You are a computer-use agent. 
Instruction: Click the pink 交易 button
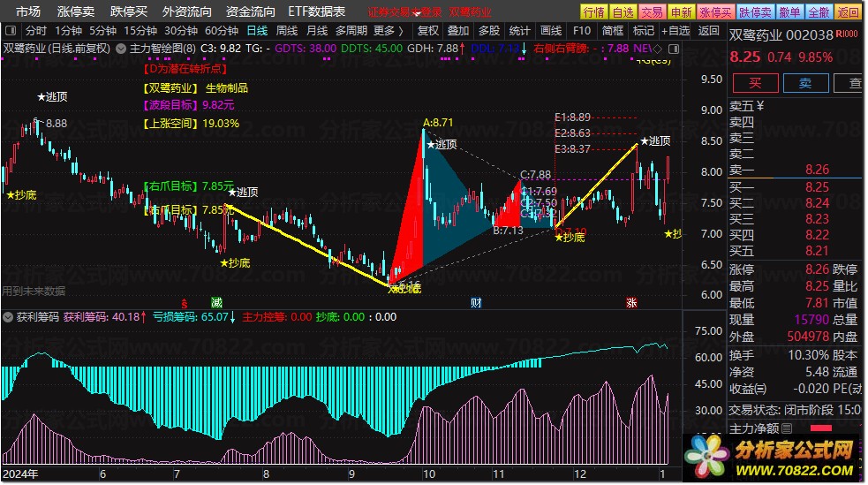(x=652, y=12)
